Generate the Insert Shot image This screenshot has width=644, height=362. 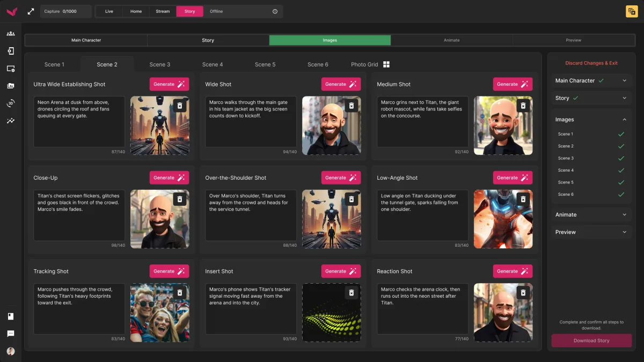coord(341,271)
